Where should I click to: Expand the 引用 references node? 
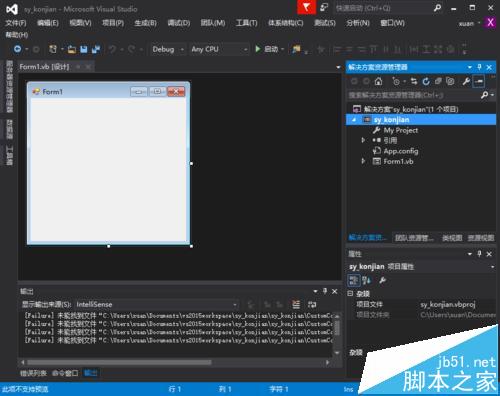[363, 140]
